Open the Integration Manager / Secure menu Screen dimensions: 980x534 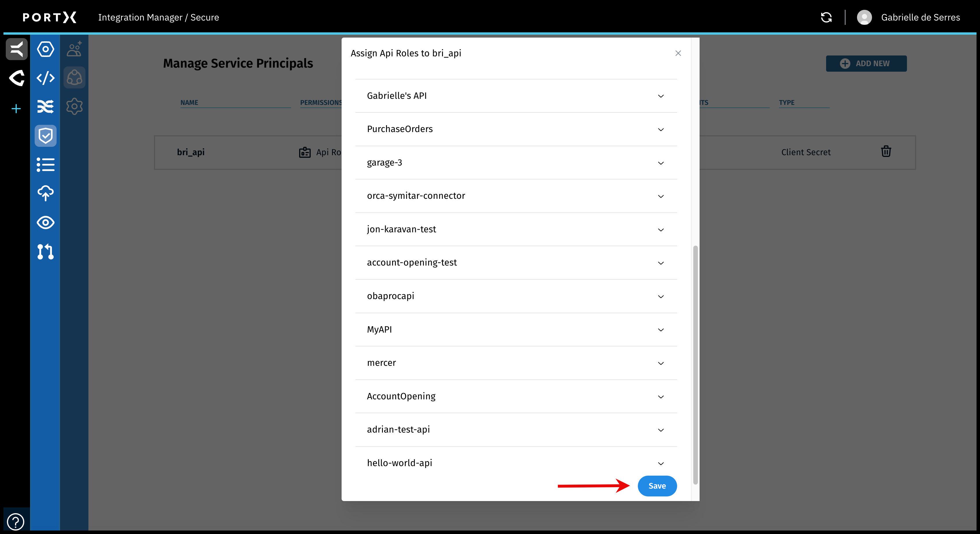click(x=159, y=17)
